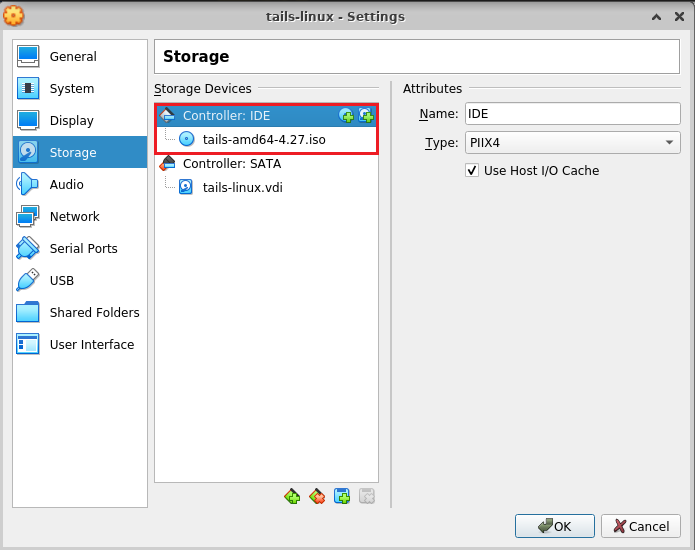
Task: Open the controller Type dropdown
Action: tap(573, 143)
